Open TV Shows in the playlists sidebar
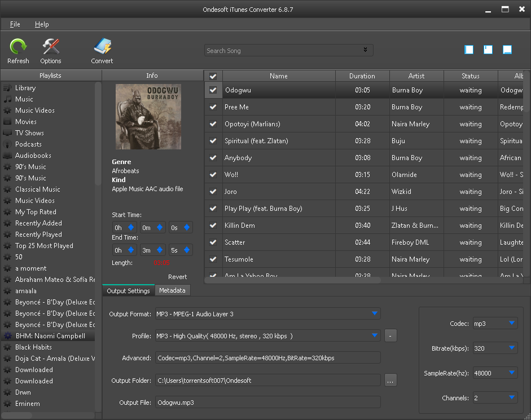Screen dimensions: 531x420 29,133
